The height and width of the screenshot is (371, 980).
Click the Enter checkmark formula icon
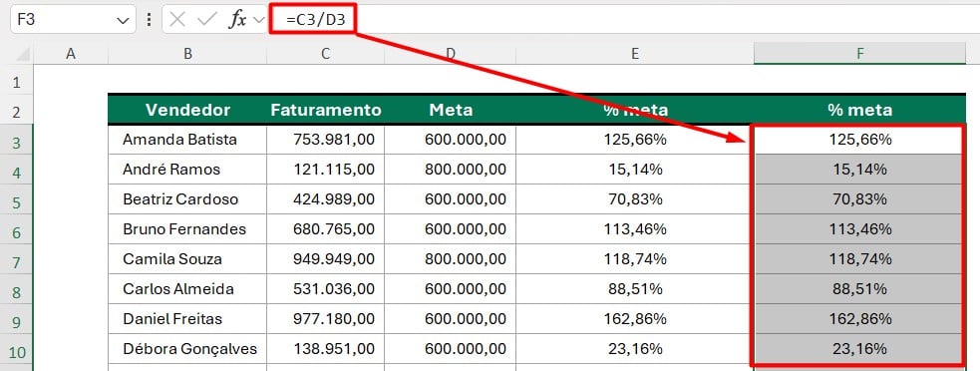click(x=206, y=19)
